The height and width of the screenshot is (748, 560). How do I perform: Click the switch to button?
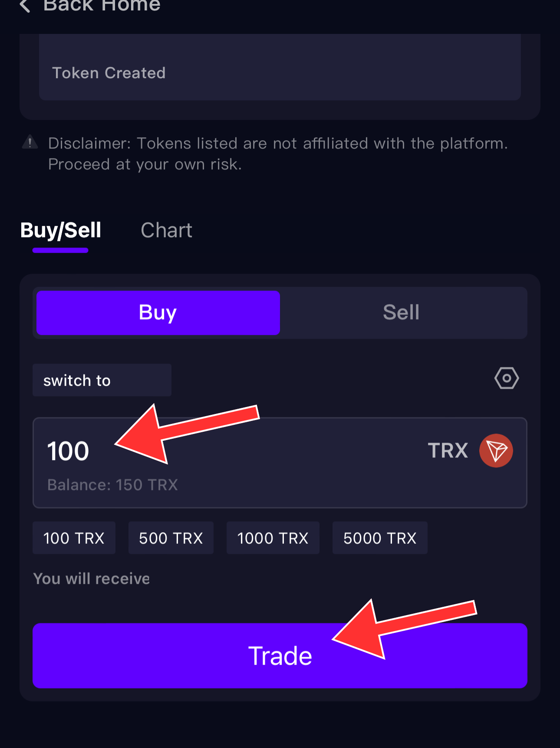point(102,380)
